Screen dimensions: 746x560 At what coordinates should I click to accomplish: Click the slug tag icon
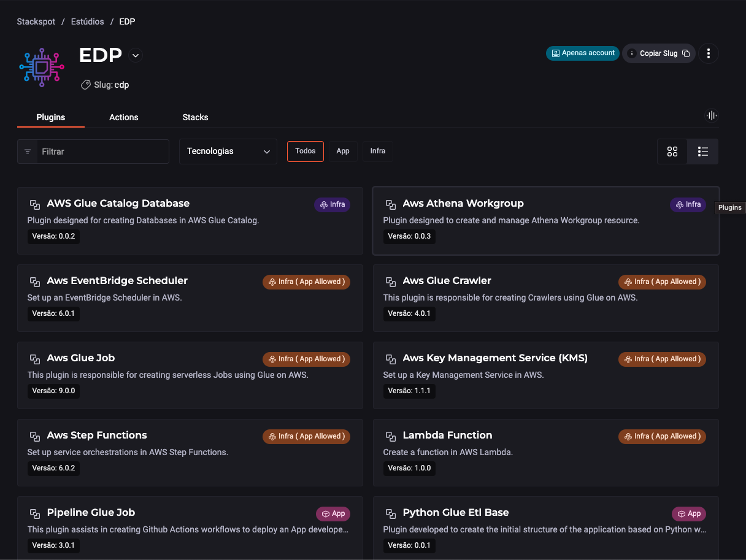click(86, 85)
